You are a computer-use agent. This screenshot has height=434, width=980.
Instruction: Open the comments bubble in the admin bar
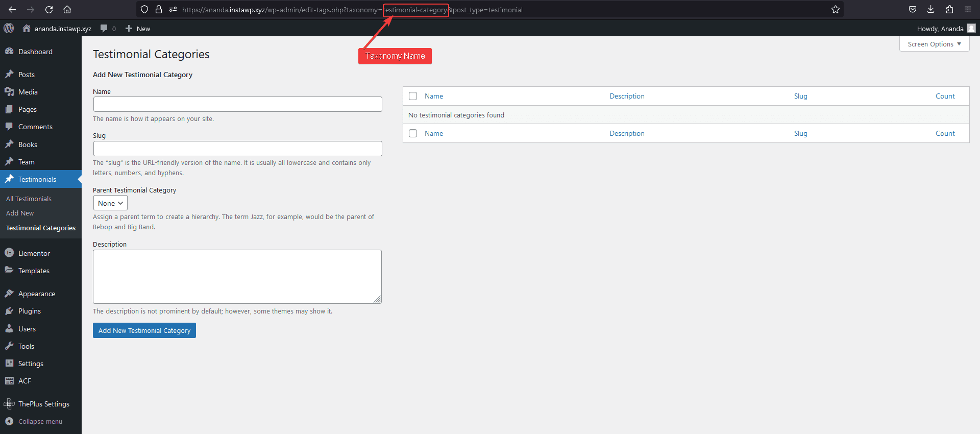104,29
